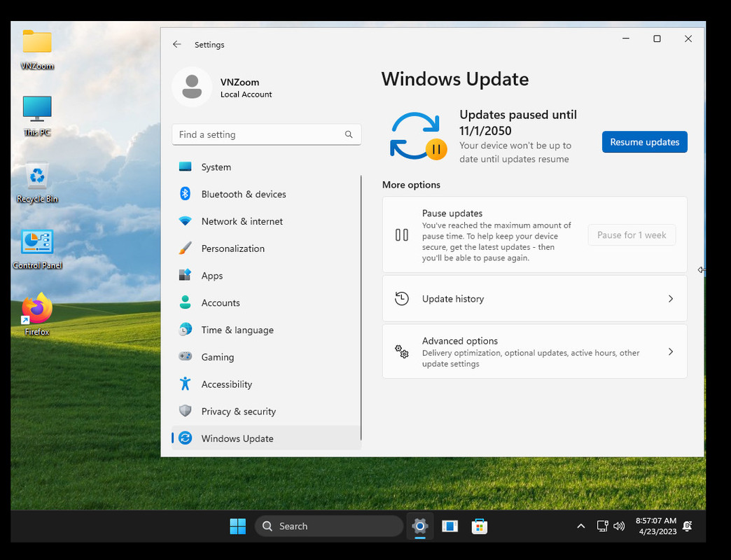Click the Accounts person icon in sidebar

(x=185, y=302)
